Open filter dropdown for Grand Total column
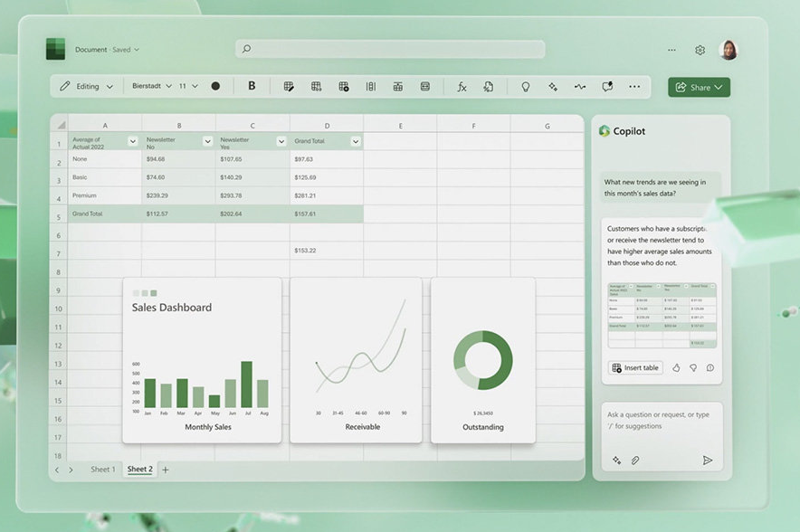800x532 pixels. tap(356, 141)
